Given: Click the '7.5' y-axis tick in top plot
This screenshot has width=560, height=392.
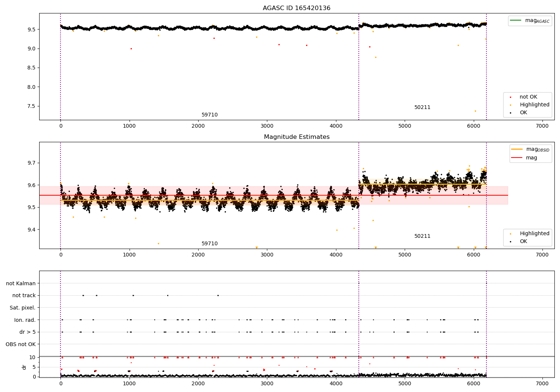Looking at the screenshot, I should [31, 106].
